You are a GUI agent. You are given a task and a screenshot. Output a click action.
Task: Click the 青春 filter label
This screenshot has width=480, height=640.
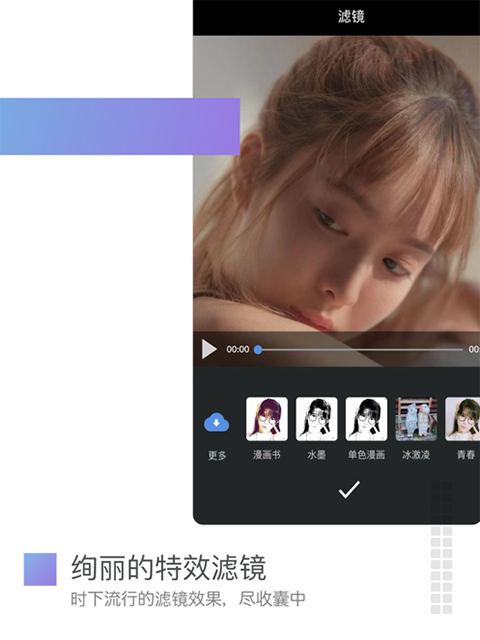466,455
